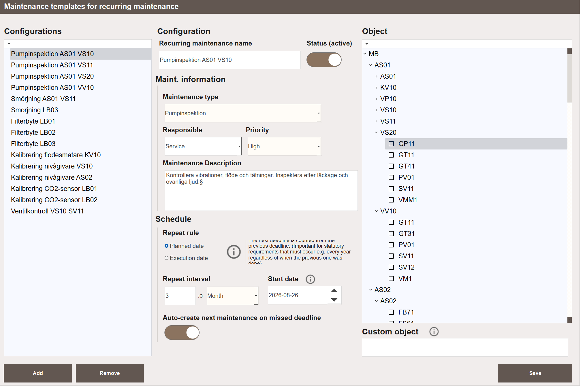
Task: Click the Repeat rule info icon
Action: click(234, 252)
